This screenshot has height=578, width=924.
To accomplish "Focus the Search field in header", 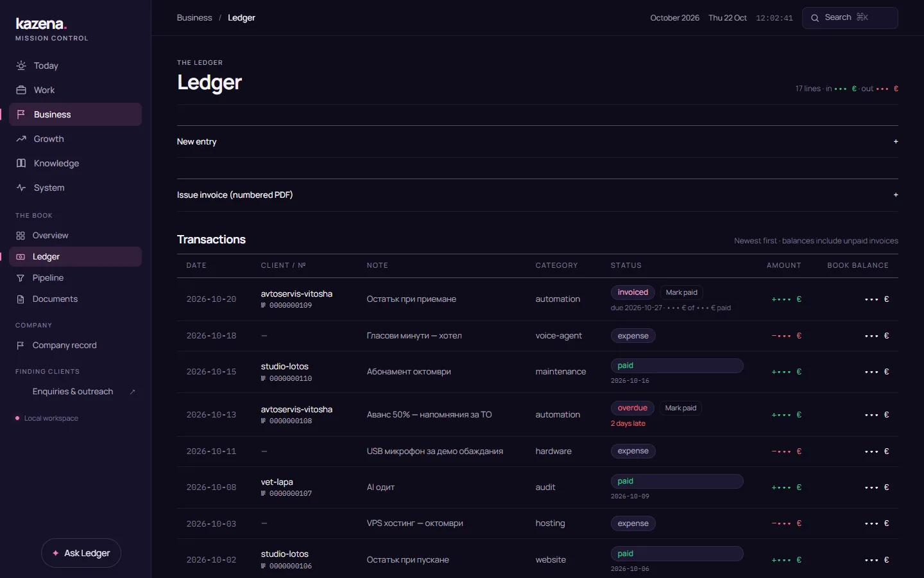I will pos(850,18).
